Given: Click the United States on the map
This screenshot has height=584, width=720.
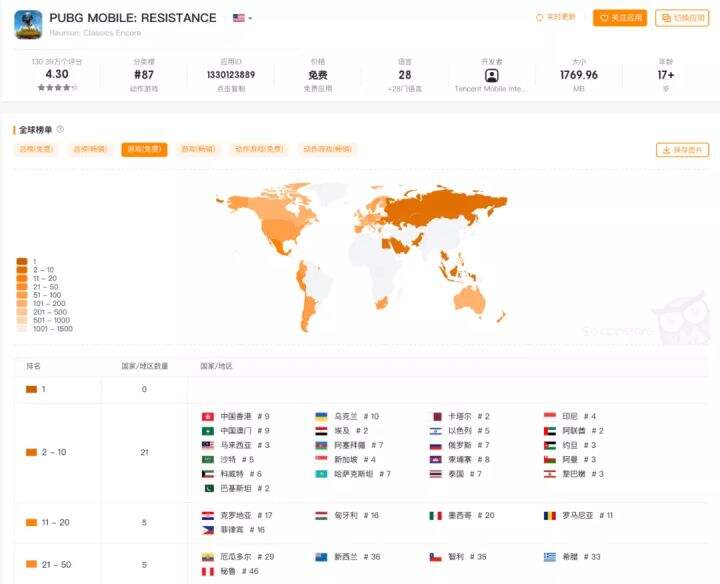Looking at the screenshot, I should (x=284, y=231).
